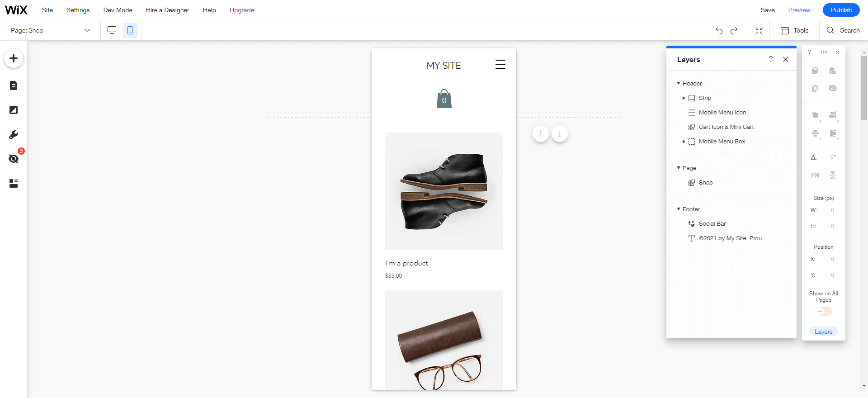Open Hidden Elements icon with badge 3

14,159
